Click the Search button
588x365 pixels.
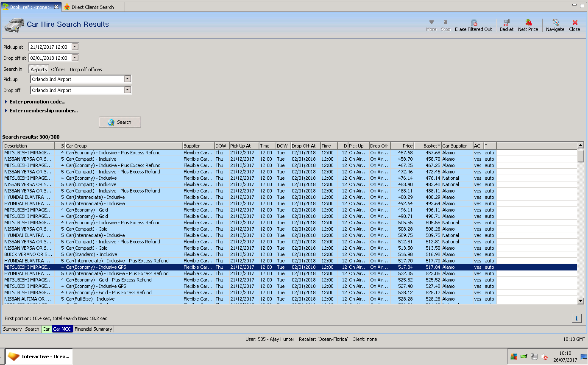[120, 122]
